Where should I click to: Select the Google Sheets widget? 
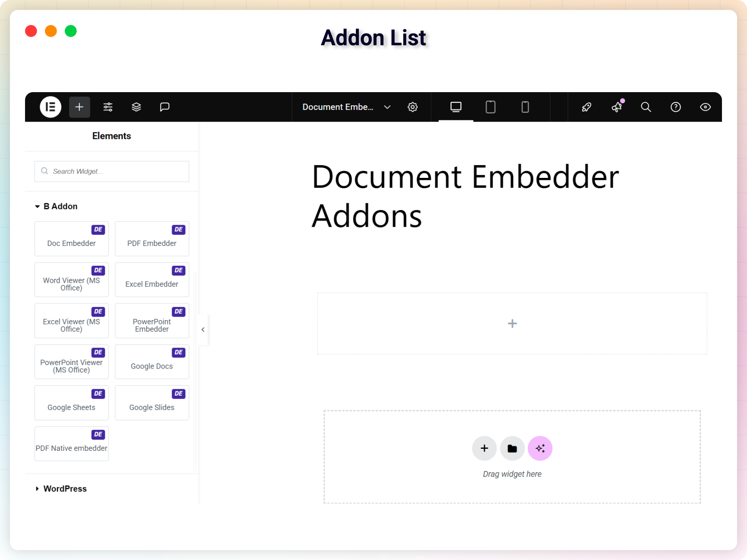coord(72,403)
